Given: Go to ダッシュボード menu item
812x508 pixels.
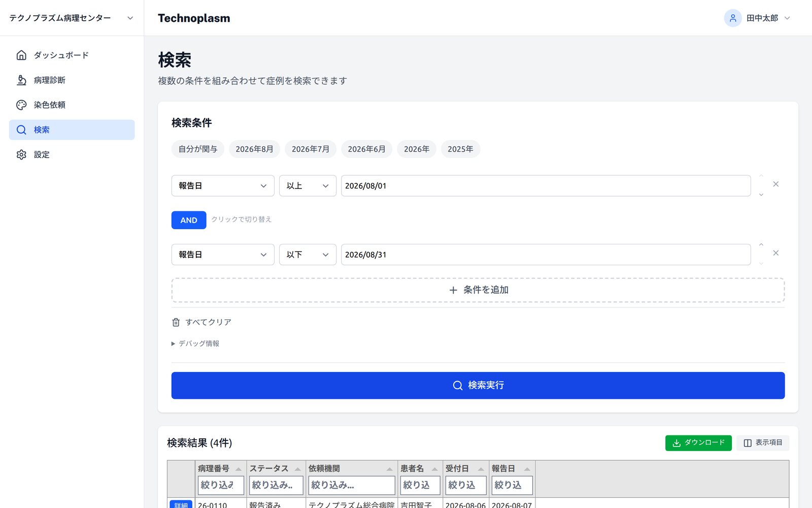Looking at the screenshot, I should 72,55.
